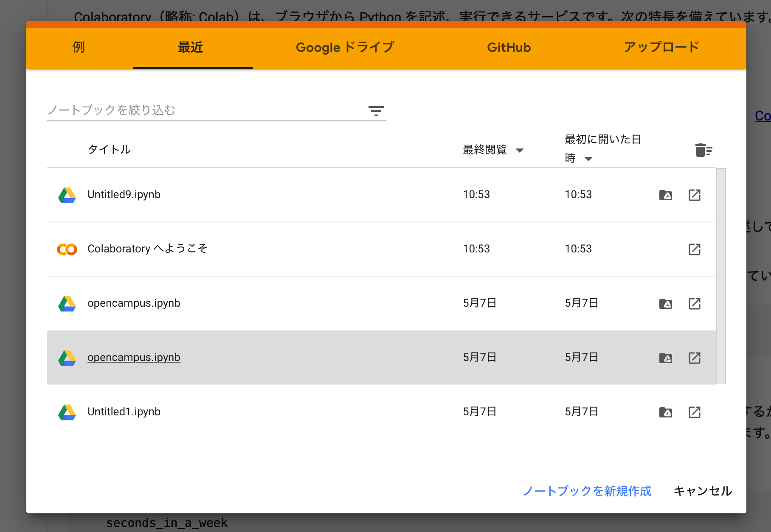
Task: Click 5月7日 last-viewed cell for Untitled1.ipynb
Action: click(480, 412)
